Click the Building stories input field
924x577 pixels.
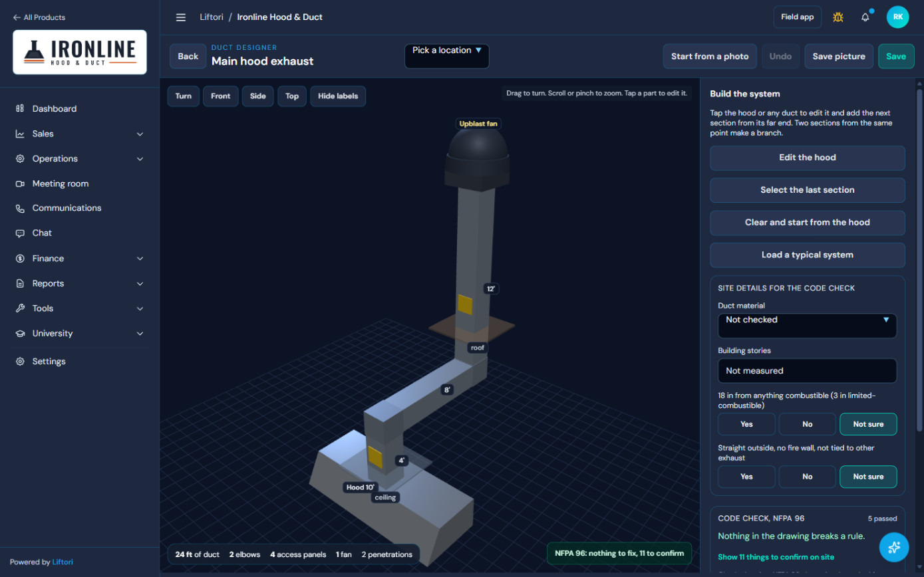point(808,371)
